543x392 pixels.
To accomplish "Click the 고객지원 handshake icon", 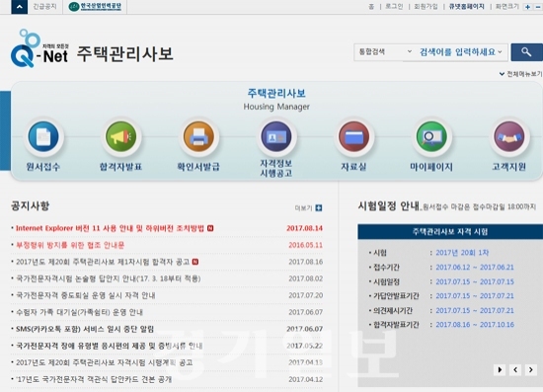I will coord(509,137).
